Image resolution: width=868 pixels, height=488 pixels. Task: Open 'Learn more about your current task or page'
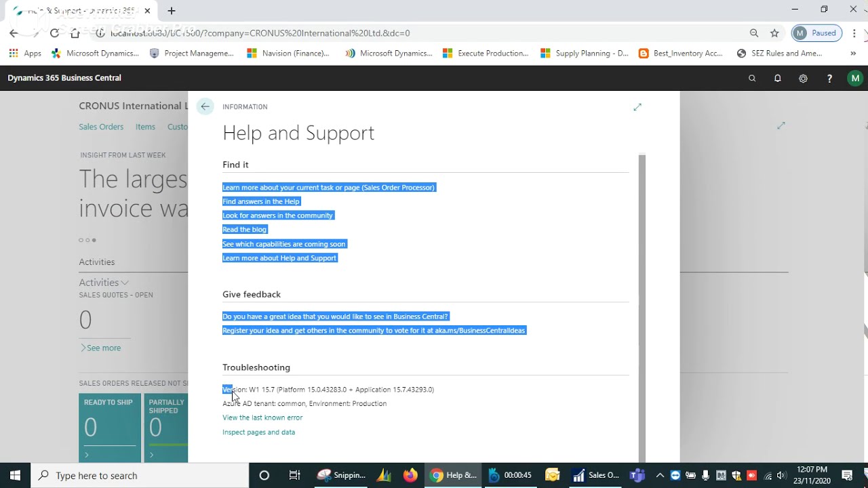click(329, 187)
